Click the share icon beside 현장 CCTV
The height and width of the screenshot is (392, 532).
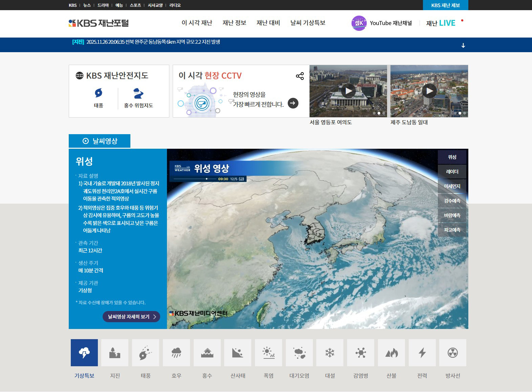[x=300, y=76]
